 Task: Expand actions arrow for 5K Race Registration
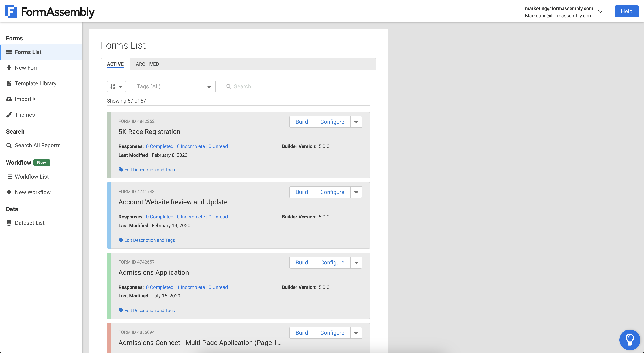(356, 122)
